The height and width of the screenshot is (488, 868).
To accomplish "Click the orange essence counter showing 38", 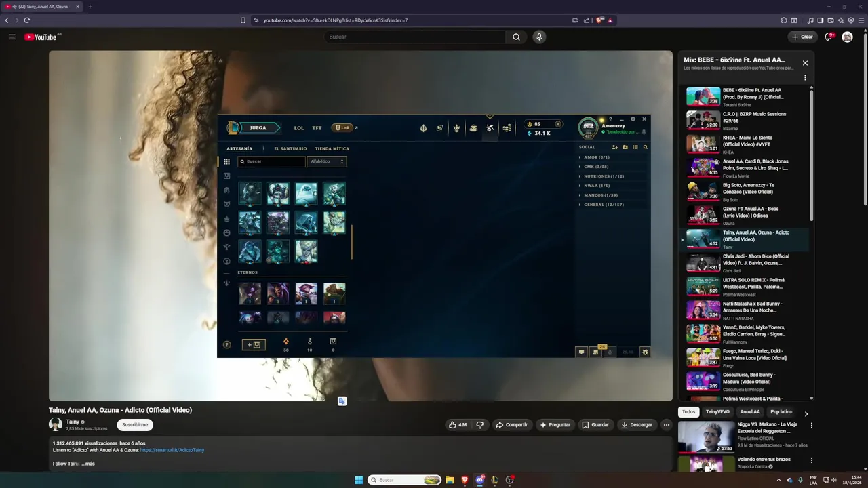I will pos(285,344).
